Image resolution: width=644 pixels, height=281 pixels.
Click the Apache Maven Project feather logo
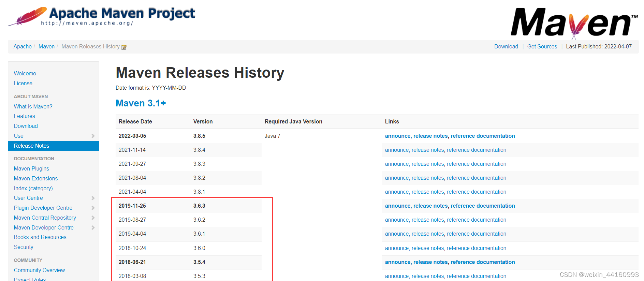(102, 16)
